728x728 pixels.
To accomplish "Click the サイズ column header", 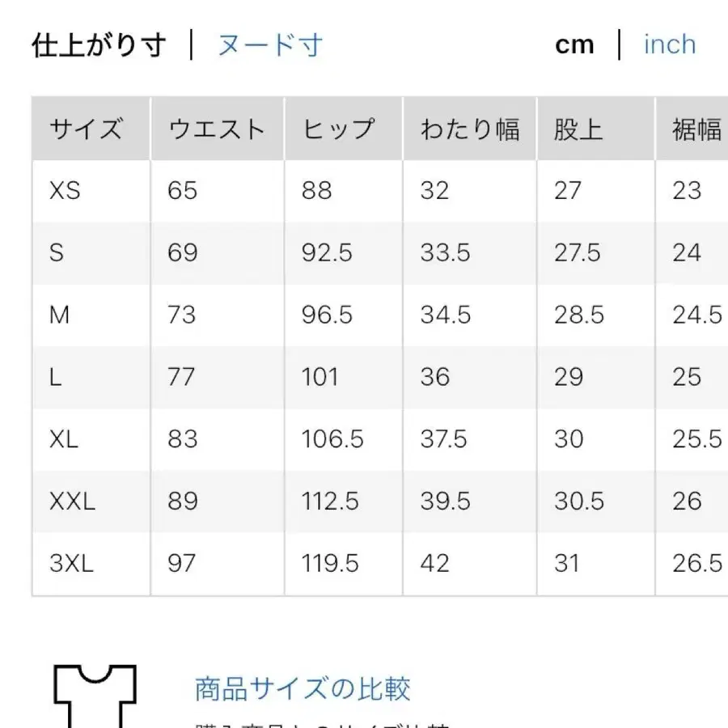I will click(87, 127).
